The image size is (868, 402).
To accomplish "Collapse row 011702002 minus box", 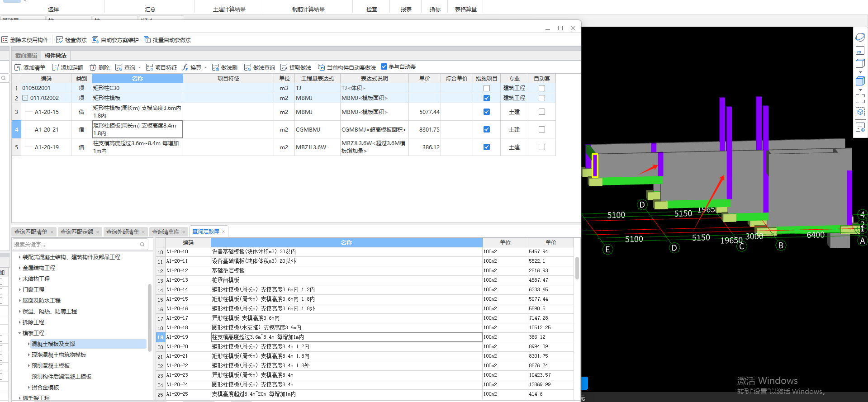I will (25, 98).
